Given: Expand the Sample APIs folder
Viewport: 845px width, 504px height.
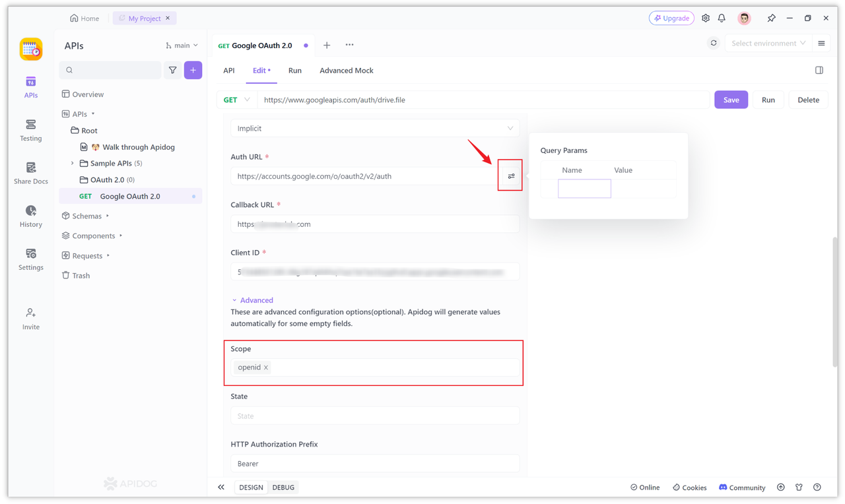Looking at the screenshot, I should coord(73,163).
